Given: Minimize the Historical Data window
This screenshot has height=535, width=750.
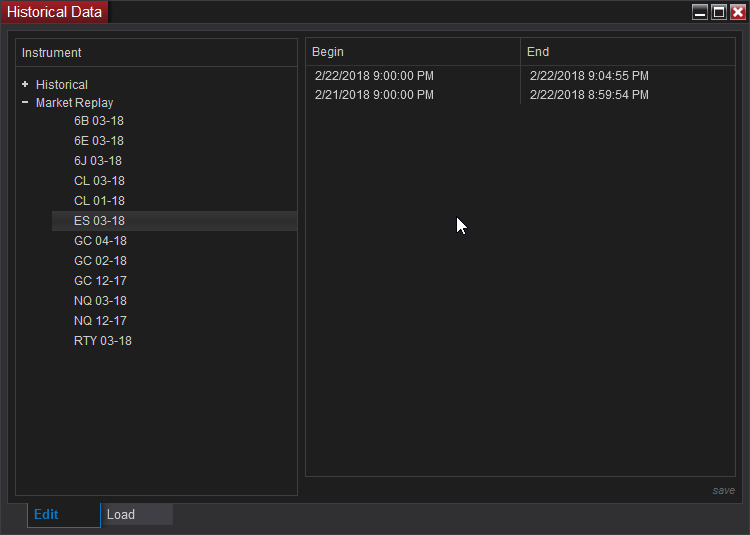Looking at the screenshot, I should point(700,12).
